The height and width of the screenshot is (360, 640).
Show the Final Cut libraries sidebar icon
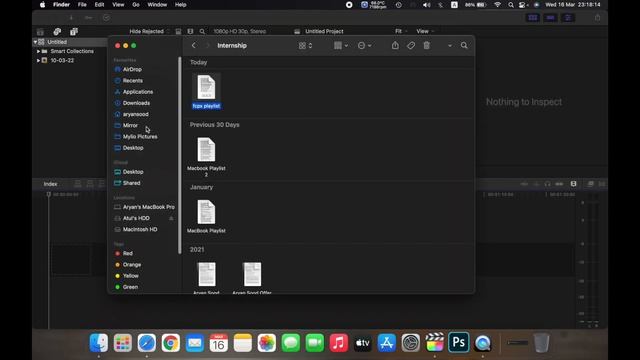coord(40,31)
